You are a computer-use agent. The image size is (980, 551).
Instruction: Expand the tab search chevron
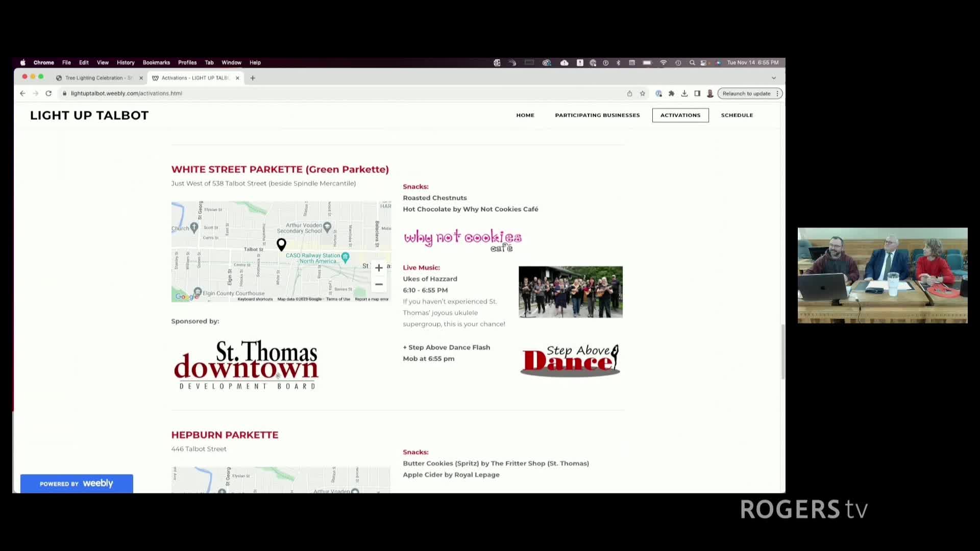pos(774,78)
